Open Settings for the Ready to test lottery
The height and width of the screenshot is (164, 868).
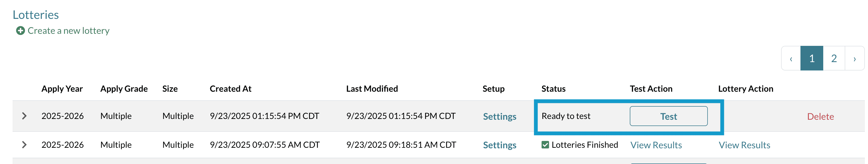[499, 116]
